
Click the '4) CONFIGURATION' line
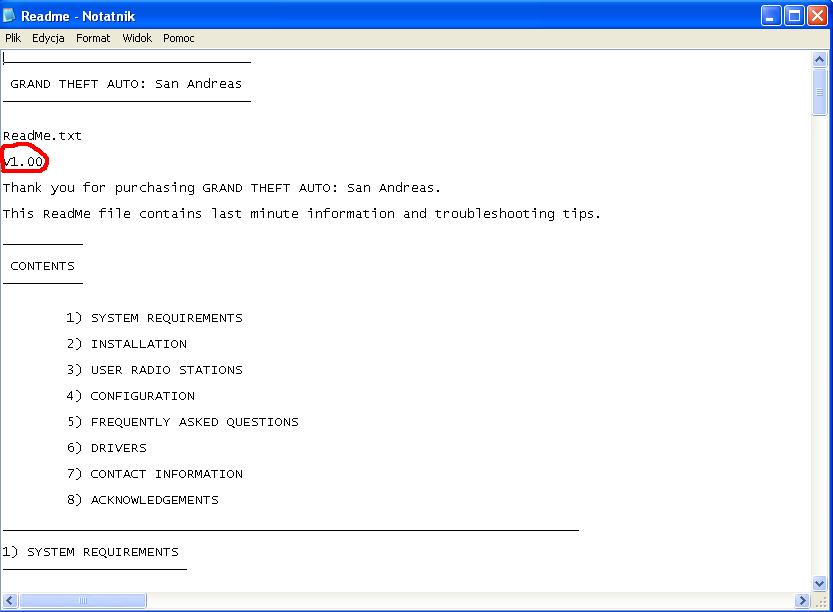[x=131, y=396]
